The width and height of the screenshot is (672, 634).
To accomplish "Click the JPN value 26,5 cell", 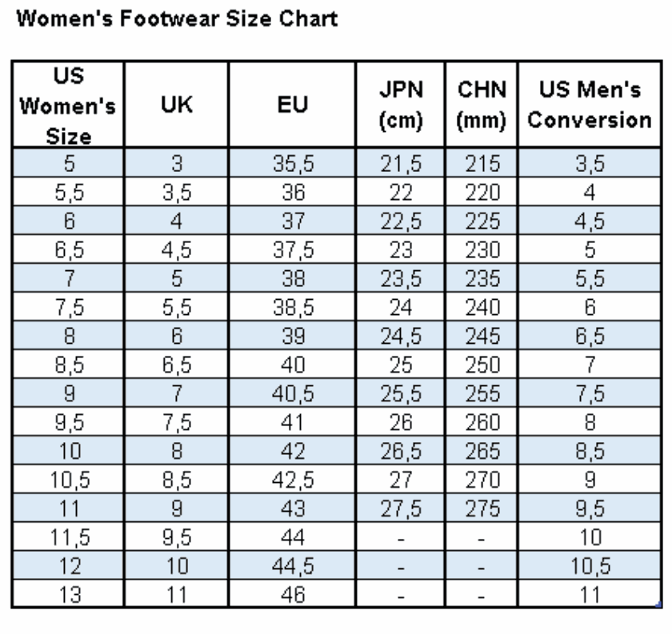I will [401, 451].
